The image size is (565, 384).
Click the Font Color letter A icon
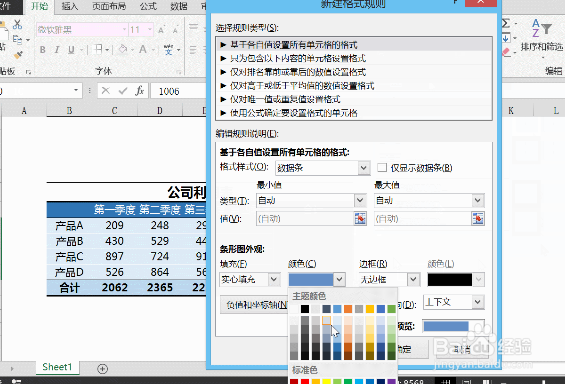(x=143, y=49)
